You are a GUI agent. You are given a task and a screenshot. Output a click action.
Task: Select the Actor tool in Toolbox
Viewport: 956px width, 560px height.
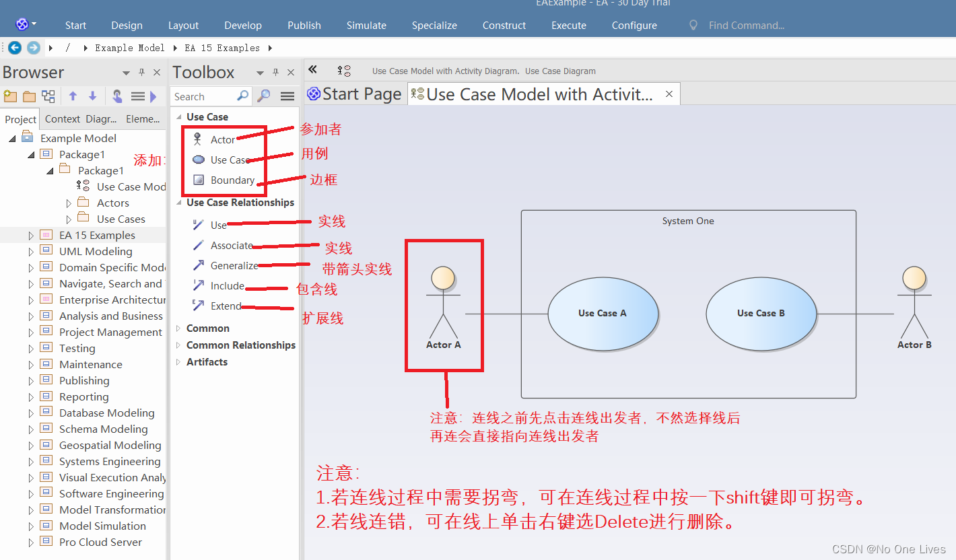click(214, 139)
